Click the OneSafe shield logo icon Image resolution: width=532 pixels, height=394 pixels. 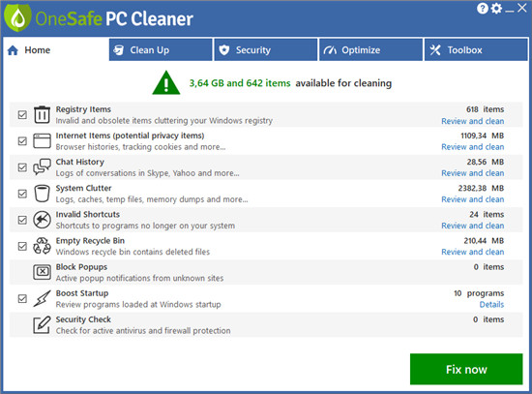(x=18, y=17)
